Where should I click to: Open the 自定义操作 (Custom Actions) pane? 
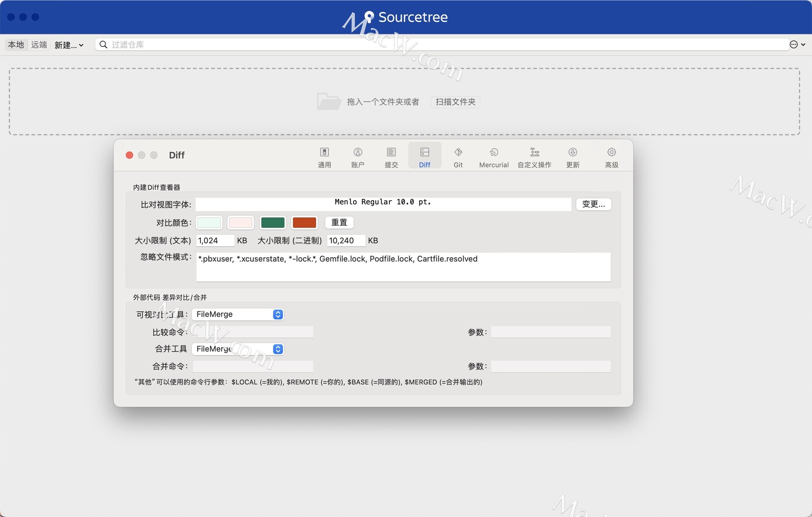535,157
